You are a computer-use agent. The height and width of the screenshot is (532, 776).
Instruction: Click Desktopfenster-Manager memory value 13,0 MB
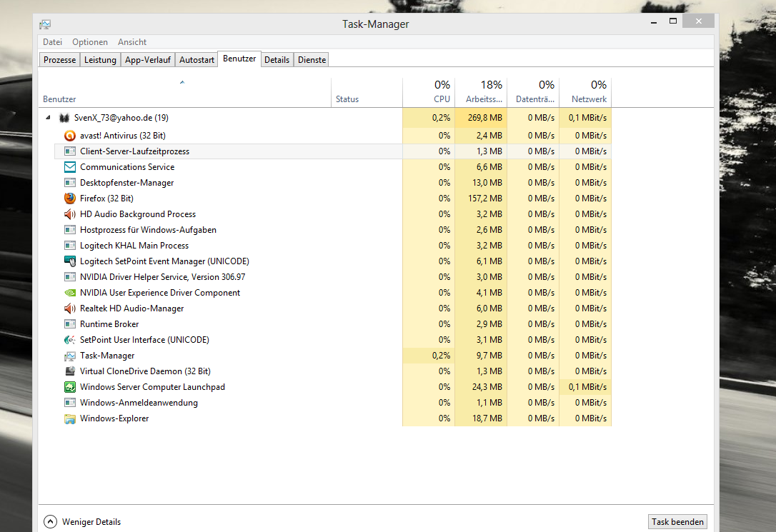487,183
